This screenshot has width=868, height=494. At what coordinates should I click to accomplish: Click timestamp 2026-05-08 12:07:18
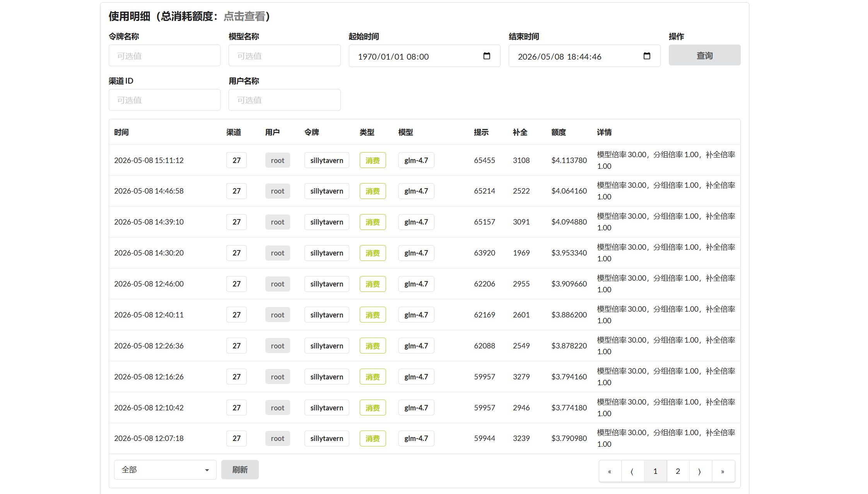coord(149,438)
